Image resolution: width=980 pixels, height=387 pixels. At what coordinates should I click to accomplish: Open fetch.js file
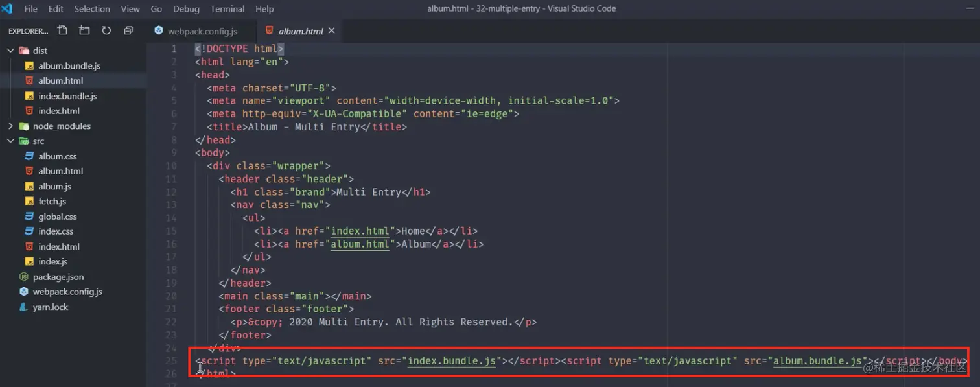pyautogui.click(x=52, y=201)
